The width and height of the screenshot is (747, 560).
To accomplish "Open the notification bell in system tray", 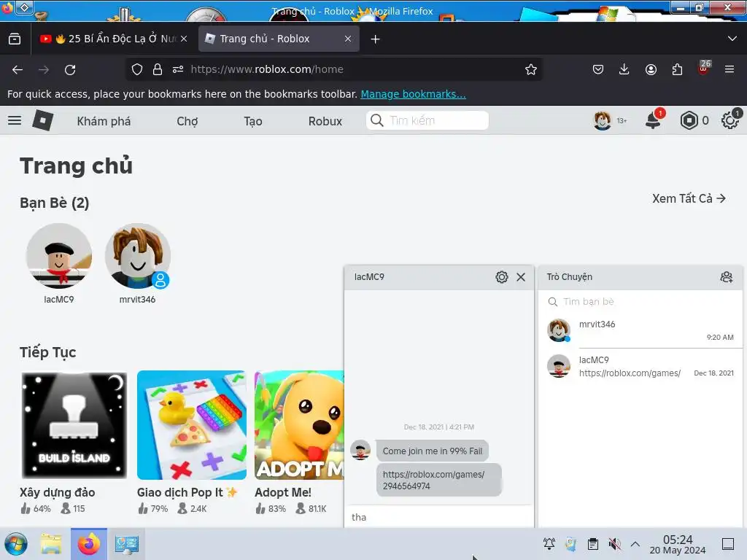I will (549, 544).
